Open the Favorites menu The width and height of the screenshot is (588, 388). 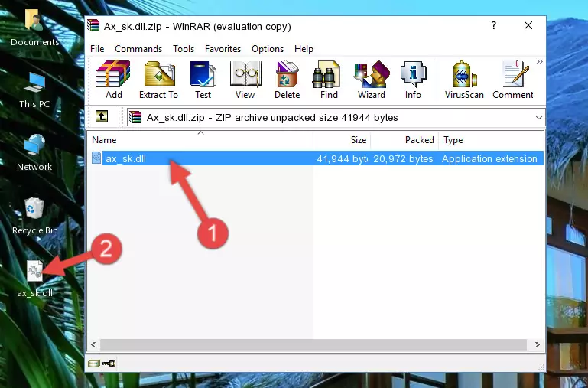(x=223, y=49)
